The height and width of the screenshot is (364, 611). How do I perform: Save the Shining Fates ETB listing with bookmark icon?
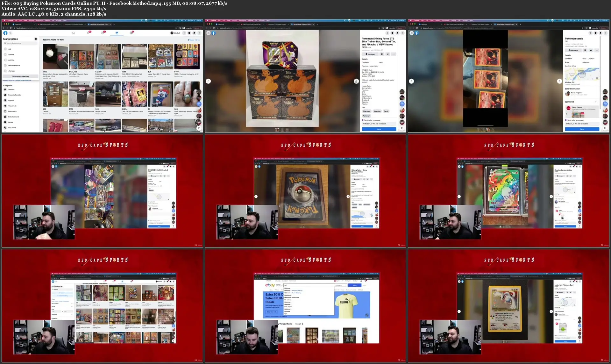[x=382, y=54]
